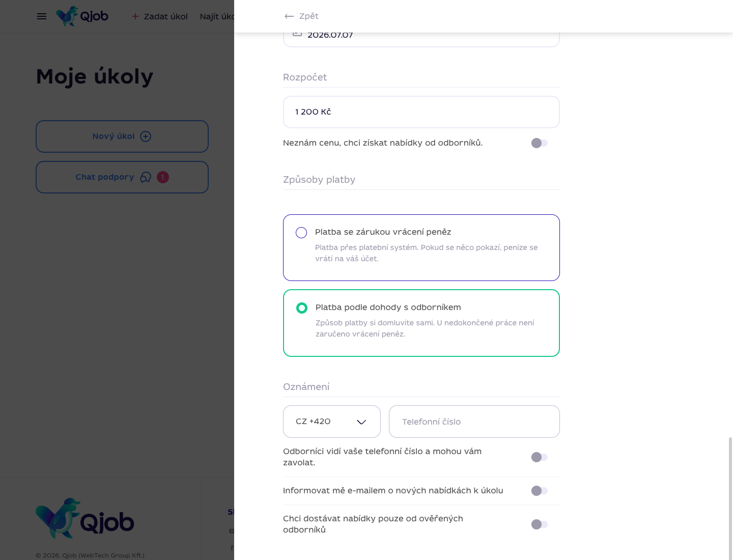Click the chevron arrow in country code selector
Image resolution: width=733 pixels, height=560 pixels.
361,422
